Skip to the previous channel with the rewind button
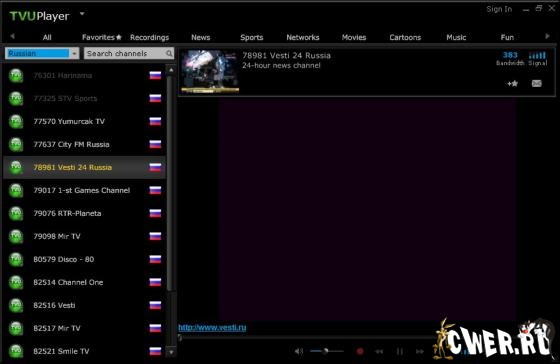The width and height of the screenshot is (560, 364). click(379, 351)
